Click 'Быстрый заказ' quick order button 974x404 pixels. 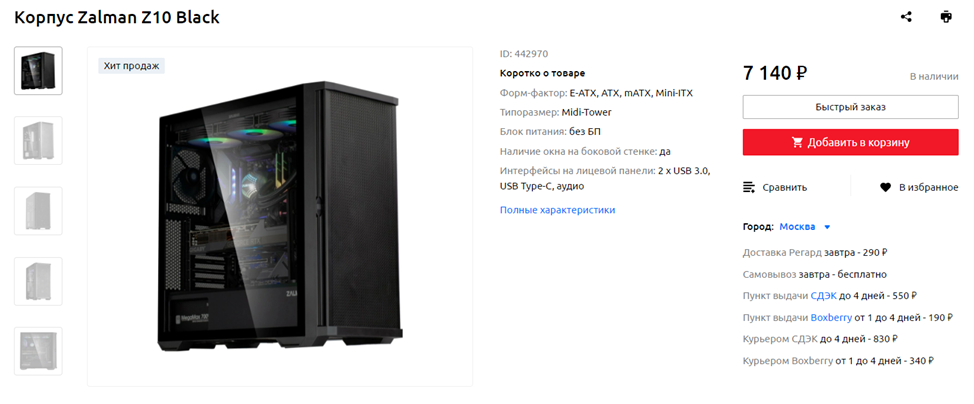[x=850, y=107]
